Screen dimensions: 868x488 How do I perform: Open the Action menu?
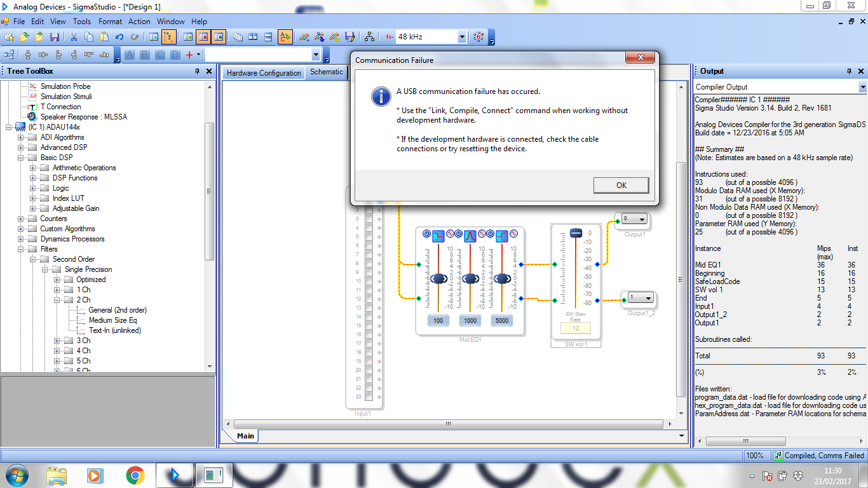(x=139, y=22)
